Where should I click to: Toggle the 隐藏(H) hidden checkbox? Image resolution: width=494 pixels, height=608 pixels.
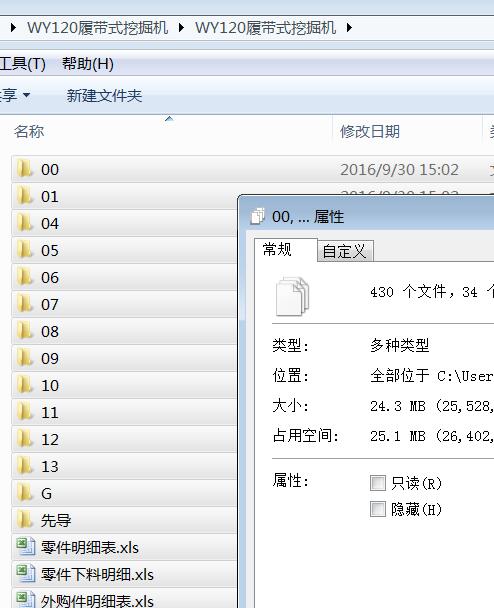pos(378,509)
